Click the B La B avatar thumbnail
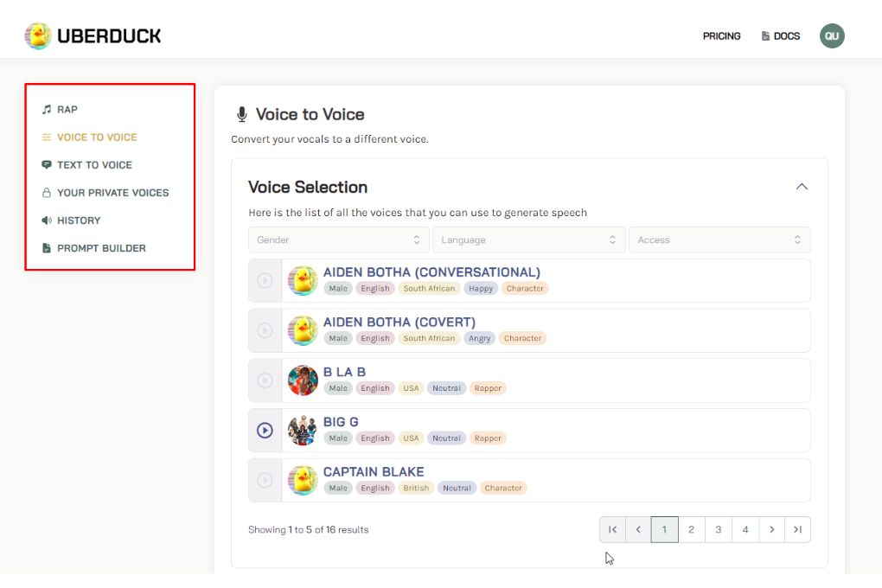Screen dimensions: 882x588 (303, 380)
